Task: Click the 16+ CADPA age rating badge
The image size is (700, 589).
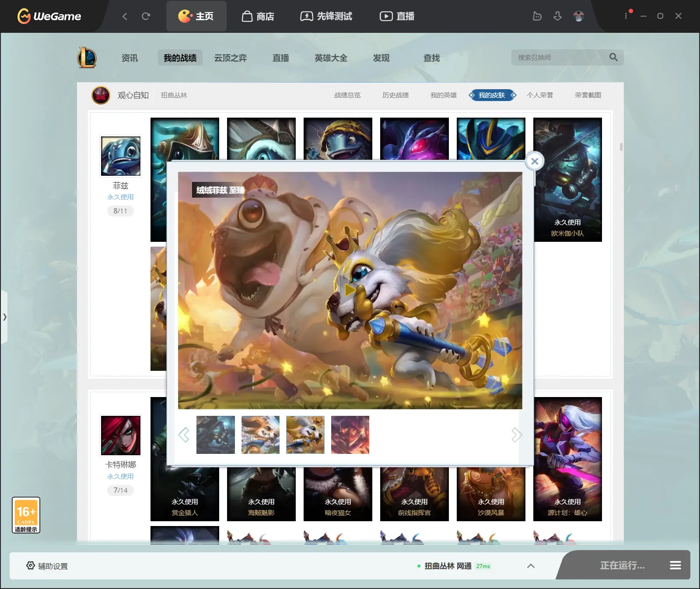Action: 26,515
